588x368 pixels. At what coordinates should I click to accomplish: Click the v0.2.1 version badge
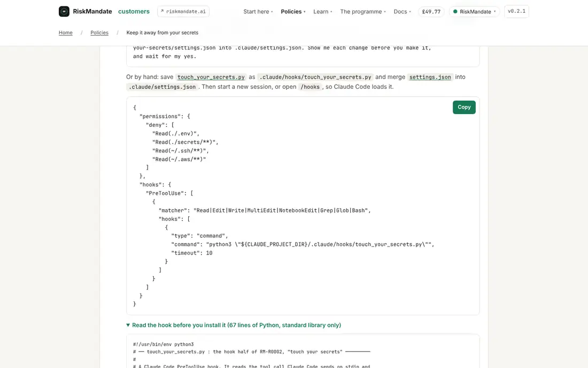click(x=516, y=11)
